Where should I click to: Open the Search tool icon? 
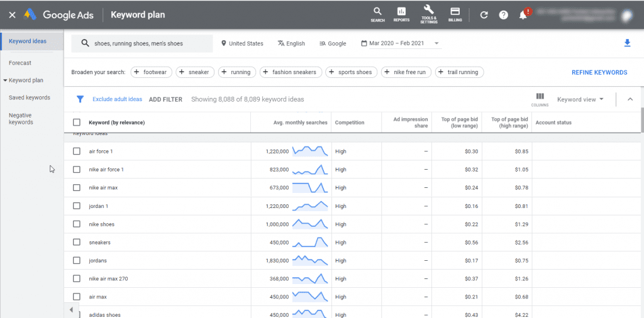tap(377, 14)
